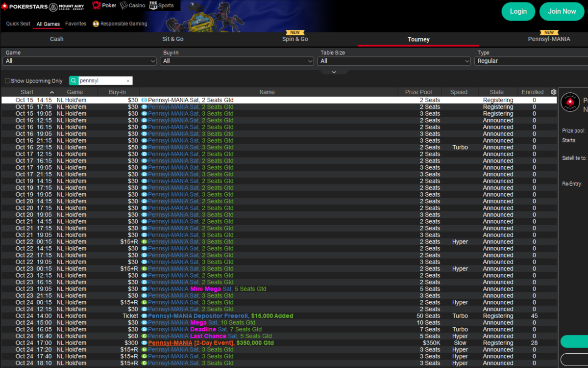The height and width of the screenshot is (368, 588).
Task: Click table icon of Last Chance Sat row
Action: pos(144,336)
